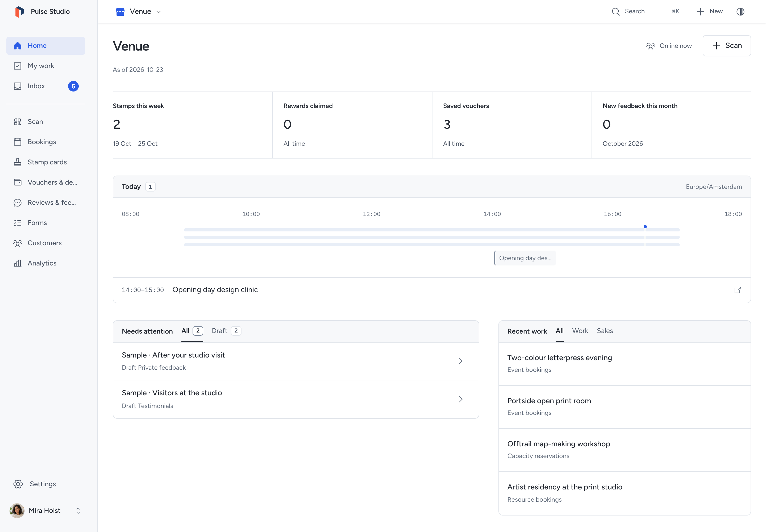Open Customers section
Viewport: 766px width, 532px height.
click(x=46, y=243)
